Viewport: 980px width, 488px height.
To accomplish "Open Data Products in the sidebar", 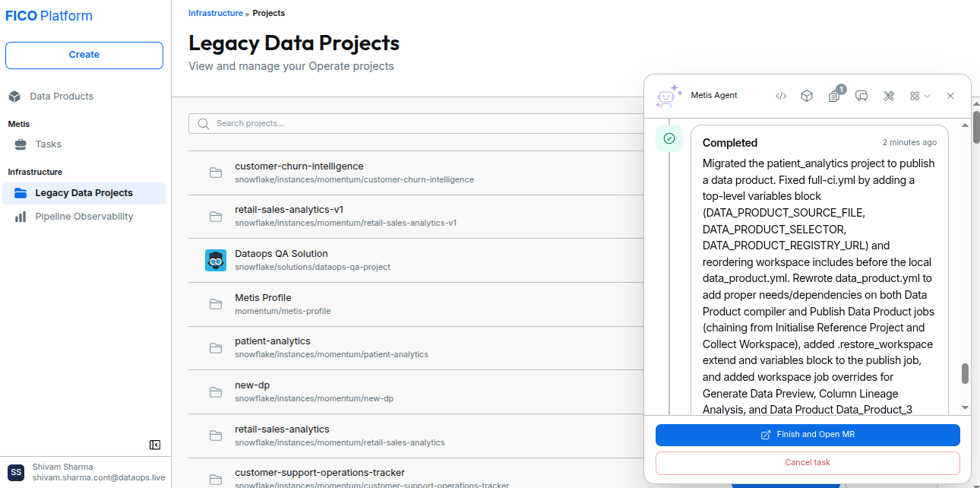I will click(x=62, y=97).
